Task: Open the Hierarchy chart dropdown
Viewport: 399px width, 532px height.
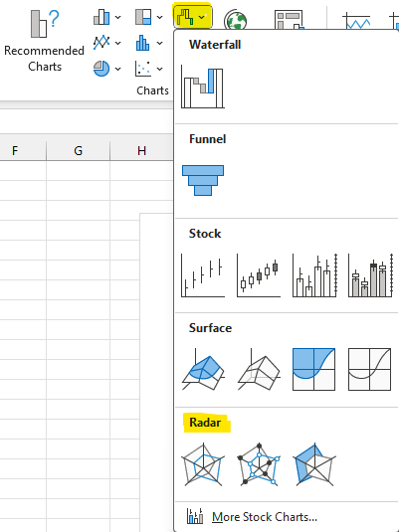Action: click(148, 17)
